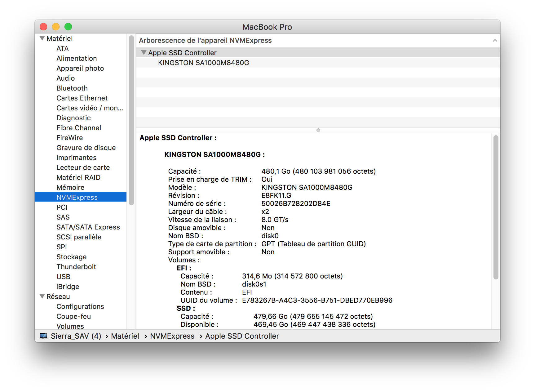Select Lecteur de carte in sidebar
Screen dimensions: 535x392
coord(83,167)
